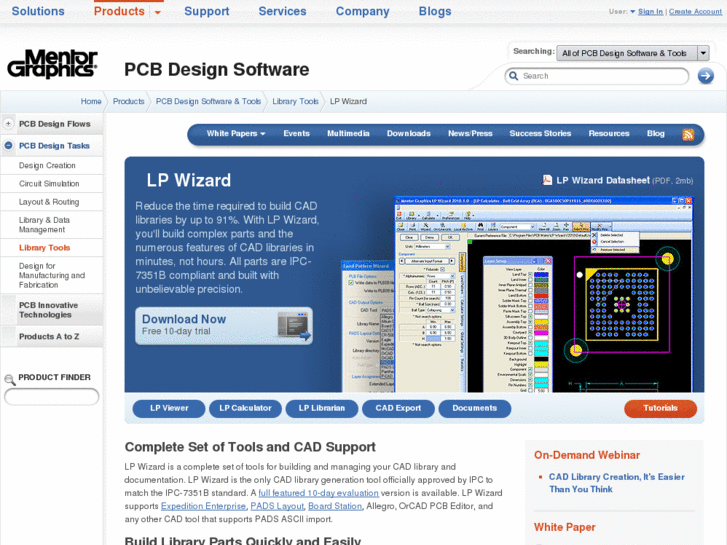Viewport: 727px width, 545px height.
Task: Select Library Tools in the sidebar
Action: pyautogui.click(x=45, y=248)
